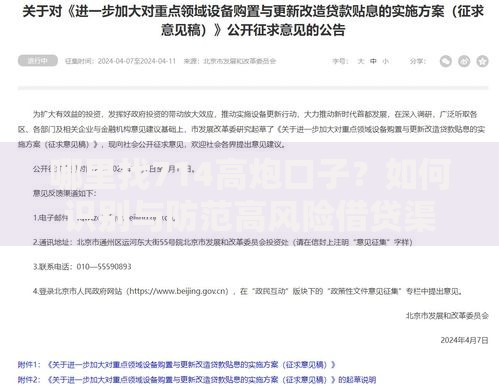Share the announcement via the WeChat icon
Image resolution: width=499 pixels, height=388 pixels.
pyautogui.click(x=445, y=61)
